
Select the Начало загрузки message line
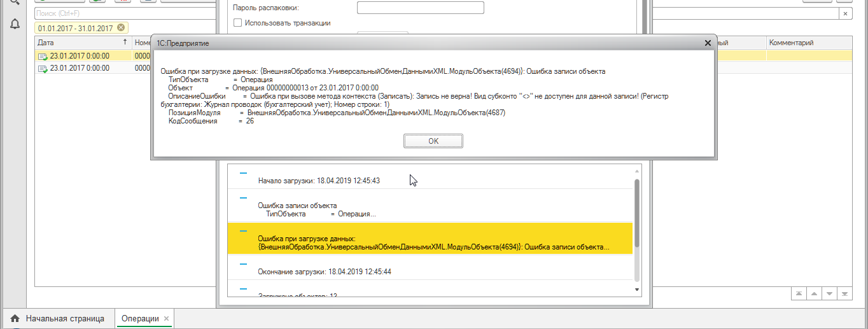tap(319, 181)
